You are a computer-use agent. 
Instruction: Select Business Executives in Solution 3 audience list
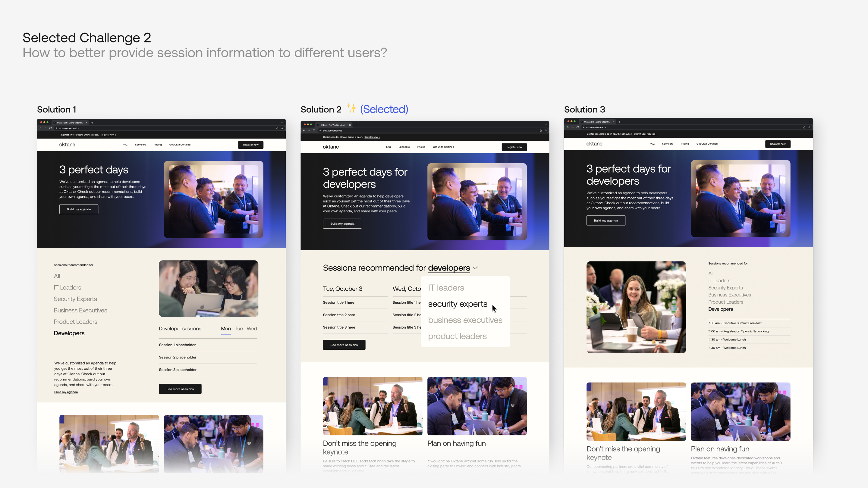[729, 295]
